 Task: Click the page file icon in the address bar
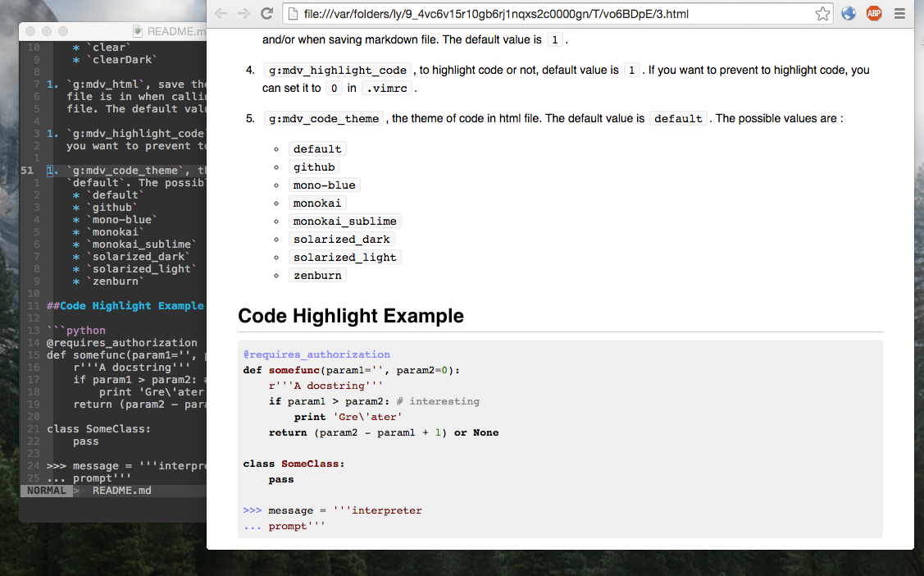point(293,14)
